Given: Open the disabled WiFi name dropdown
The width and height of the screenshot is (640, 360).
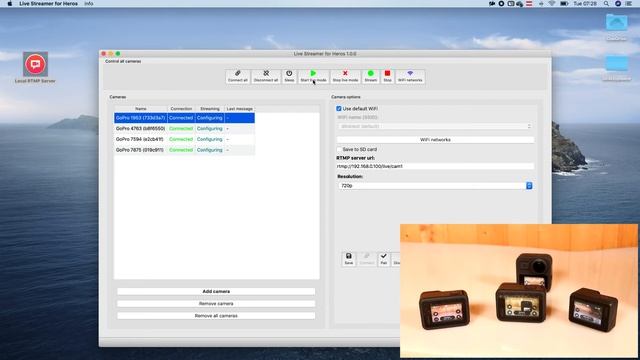Looking at the screenshot, I should point(435,126).
